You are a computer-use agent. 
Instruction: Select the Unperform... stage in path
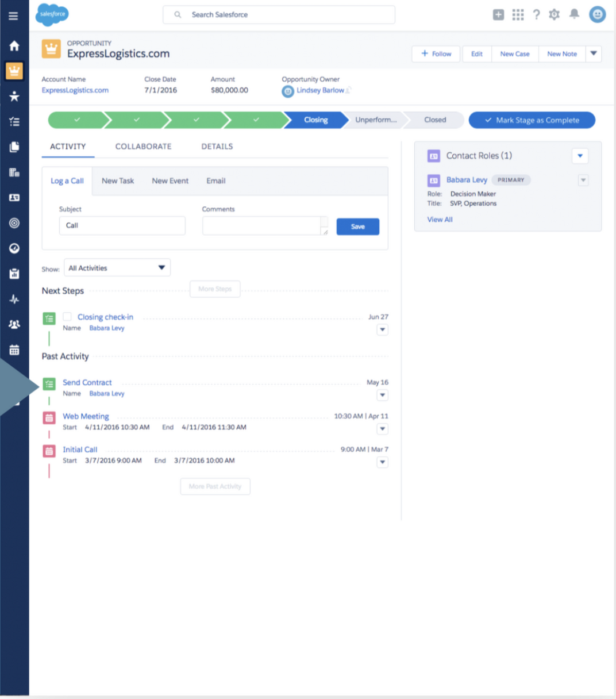376,120
